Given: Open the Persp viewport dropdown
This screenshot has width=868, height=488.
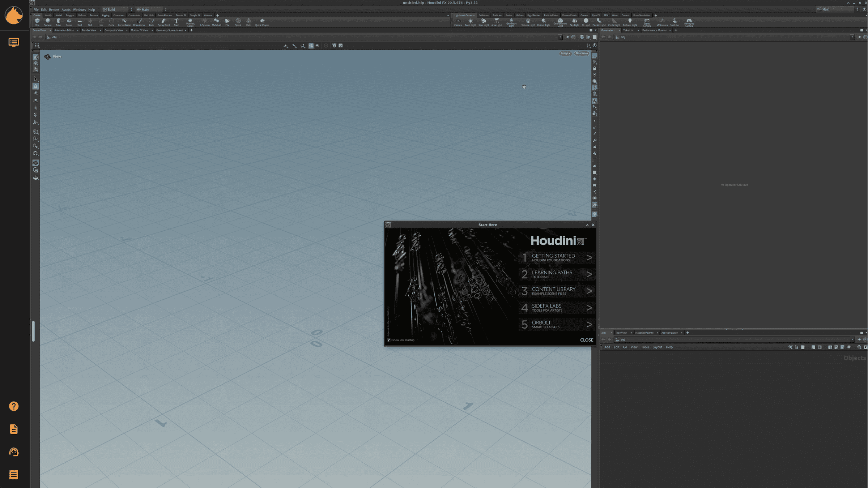Looking at the screenshot, I should [x=565, y=53].
